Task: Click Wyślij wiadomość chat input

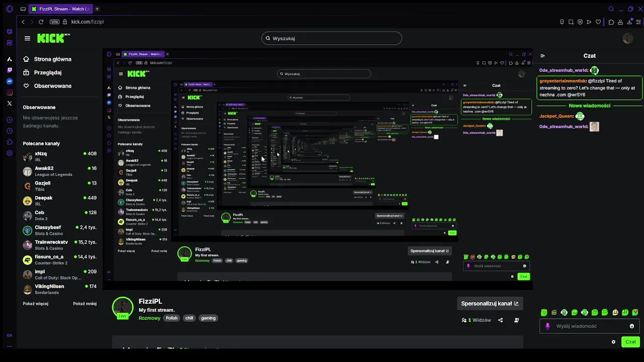Action: [590, 326]
